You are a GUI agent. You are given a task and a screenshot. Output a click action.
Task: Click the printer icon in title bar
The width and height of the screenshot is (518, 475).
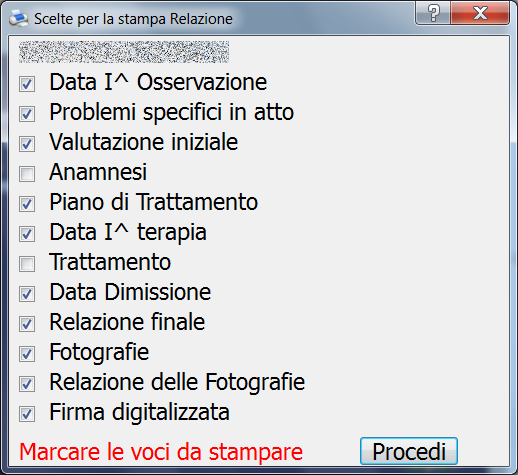pos(18,18)
